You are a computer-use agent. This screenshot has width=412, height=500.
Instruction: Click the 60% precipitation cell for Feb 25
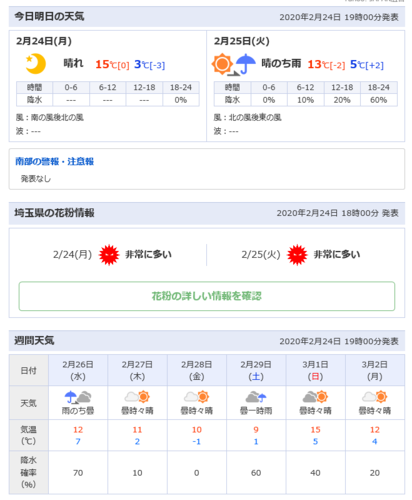(x=379, y=100)
